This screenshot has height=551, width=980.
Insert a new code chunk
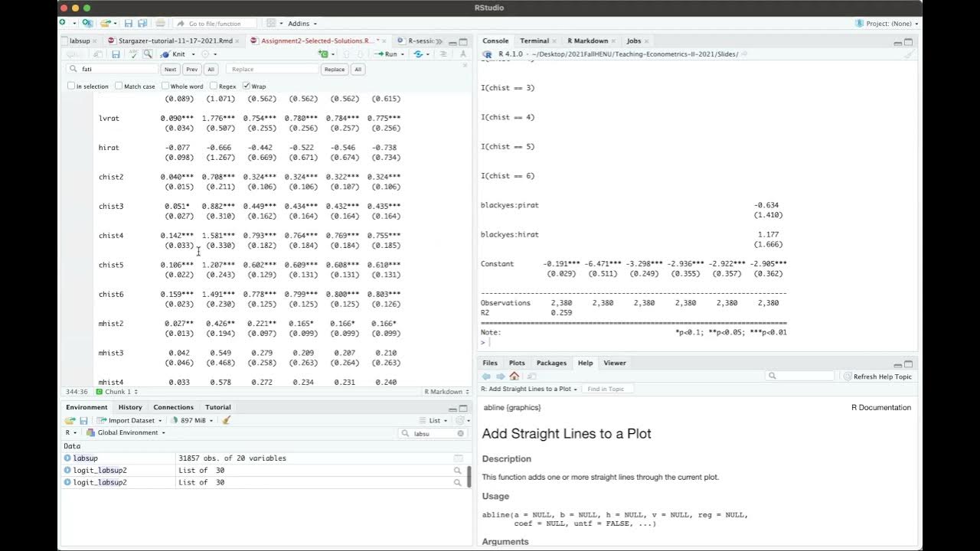pyautogui.click(x=323, y=54)
